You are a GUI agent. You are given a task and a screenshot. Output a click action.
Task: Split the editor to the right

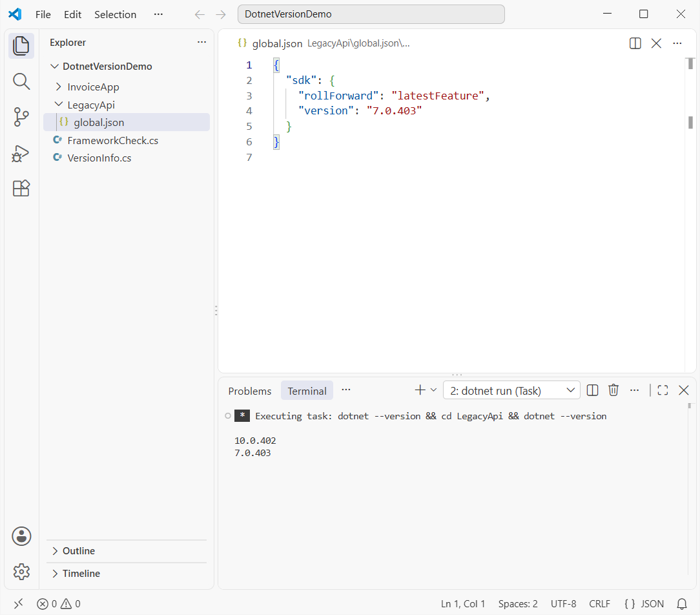[635, 43]
